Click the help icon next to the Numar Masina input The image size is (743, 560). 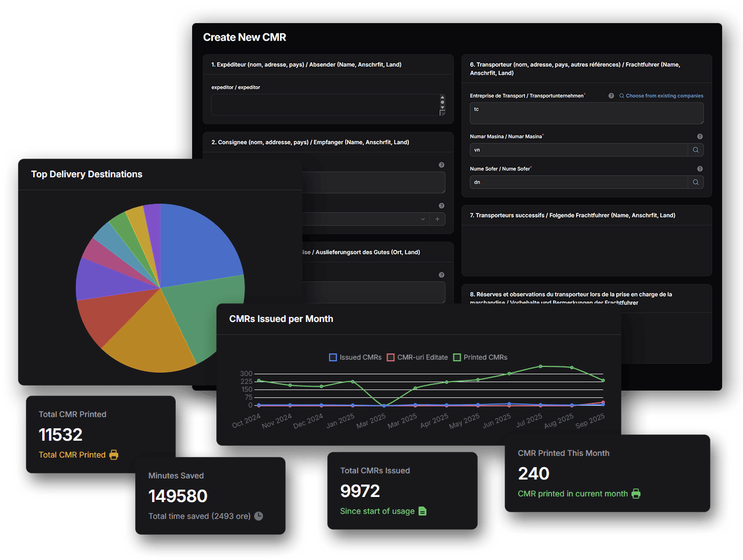tap(700, 136)
